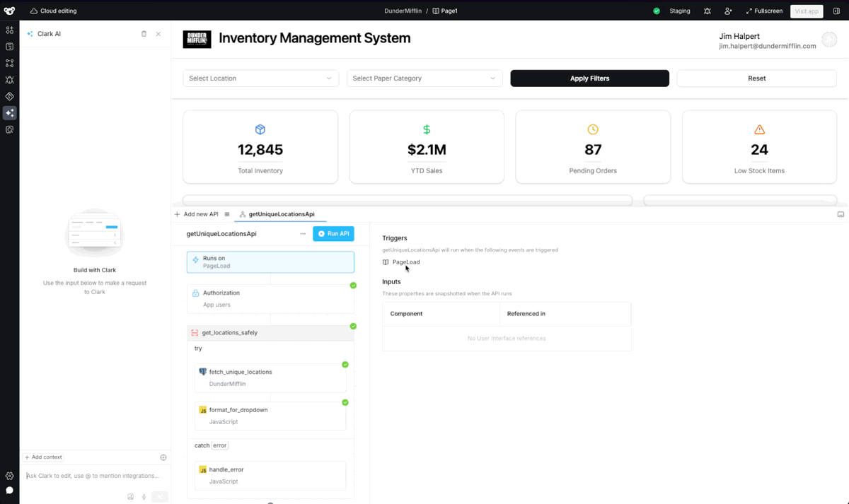The width and height of the screenshot is (849, 504).
Task: Open the chat bubble icon at sidebar bottom
Action: (x=9, y=491)
